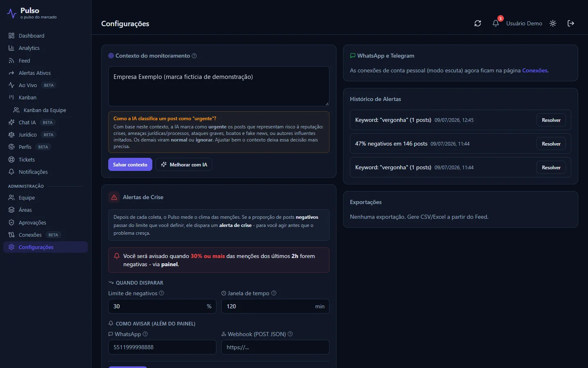The image size is (588, 368).
Task: Click the refresh icon in header
Action: point(478,23)
